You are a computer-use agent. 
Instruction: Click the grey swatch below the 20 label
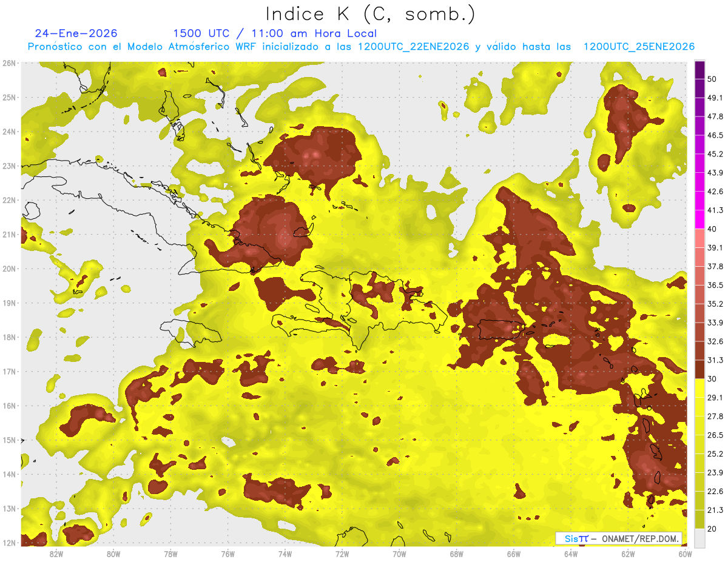(x=699, y=538)
